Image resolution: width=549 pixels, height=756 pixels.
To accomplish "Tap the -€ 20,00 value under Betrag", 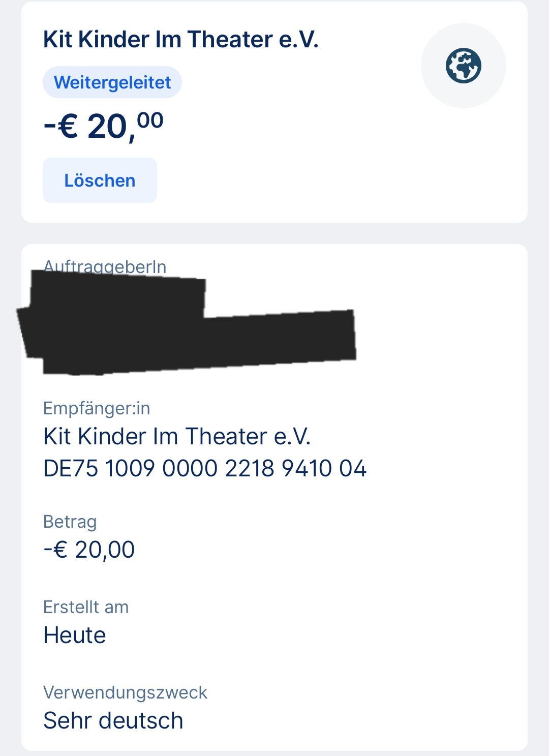I will tap(89, 550).
